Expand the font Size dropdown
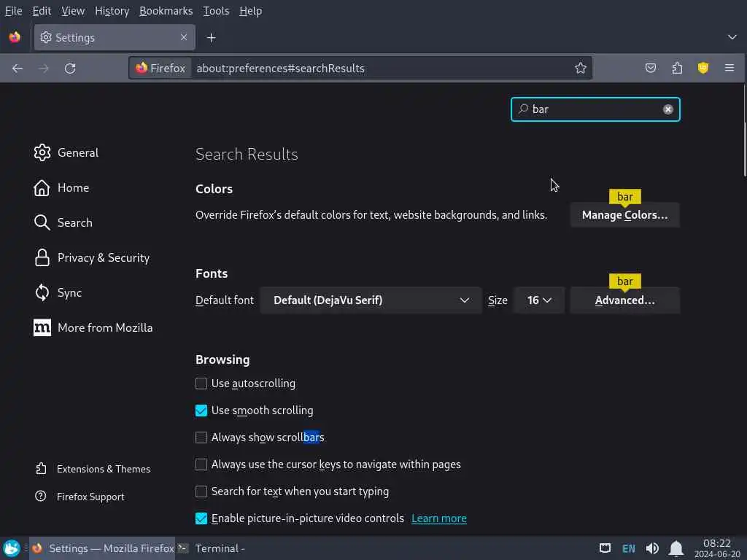The image size is (747, 560). (539, 300)
